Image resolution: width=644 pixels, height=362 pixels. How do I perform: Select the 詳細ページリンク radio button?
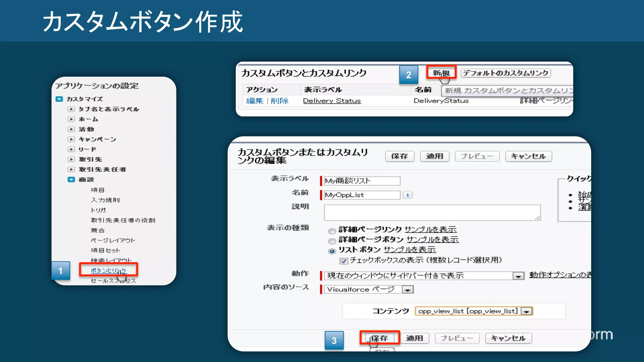[332, 231]
